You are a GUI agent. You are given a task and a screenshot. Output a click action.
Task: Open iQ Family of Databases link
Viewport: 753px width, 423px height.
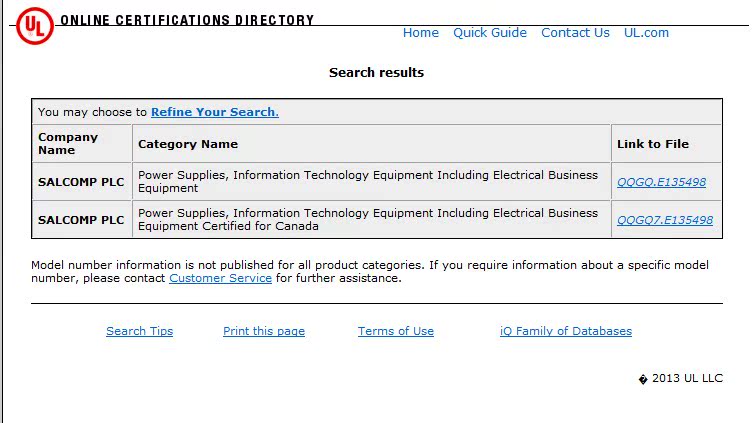click(x=565, y=331)
